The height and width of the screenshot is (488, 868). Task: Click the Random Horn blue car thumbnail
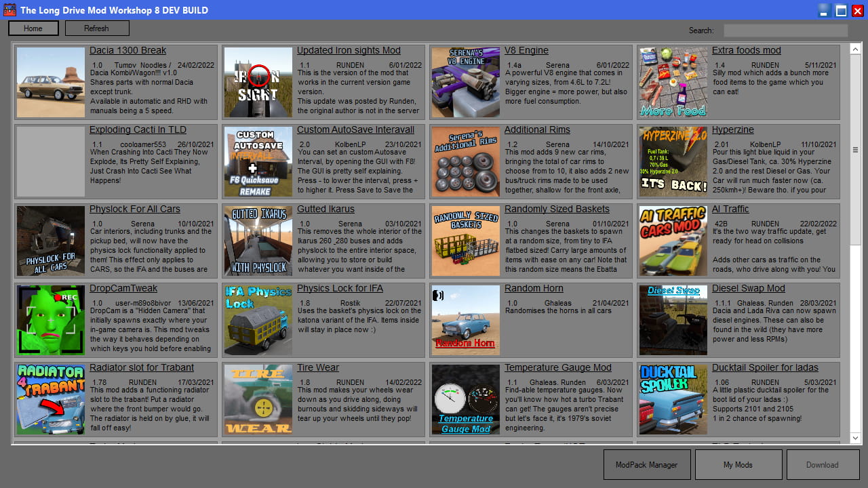[x=466, y=320]
